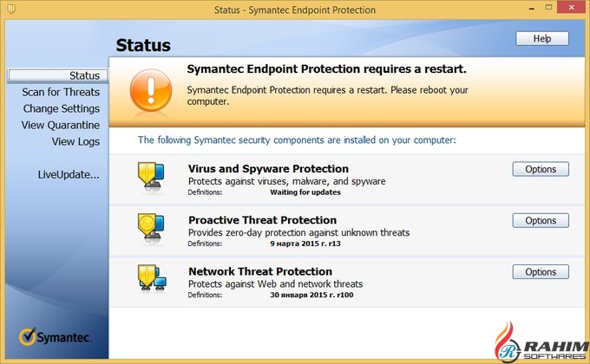This screenshot has width=590, height=364.
Task: Click the title bar shield app icon
Action: pyautogui.click(x=10, y=10)
